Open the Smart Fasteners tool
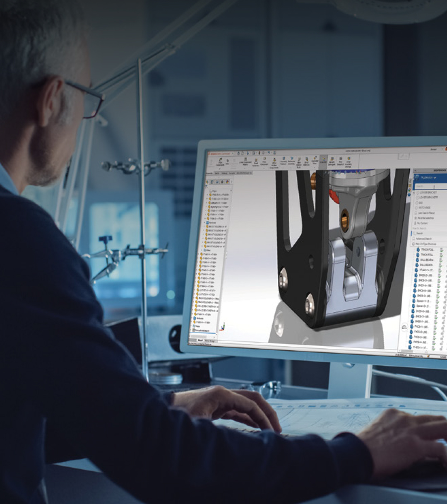 point(256,162)
